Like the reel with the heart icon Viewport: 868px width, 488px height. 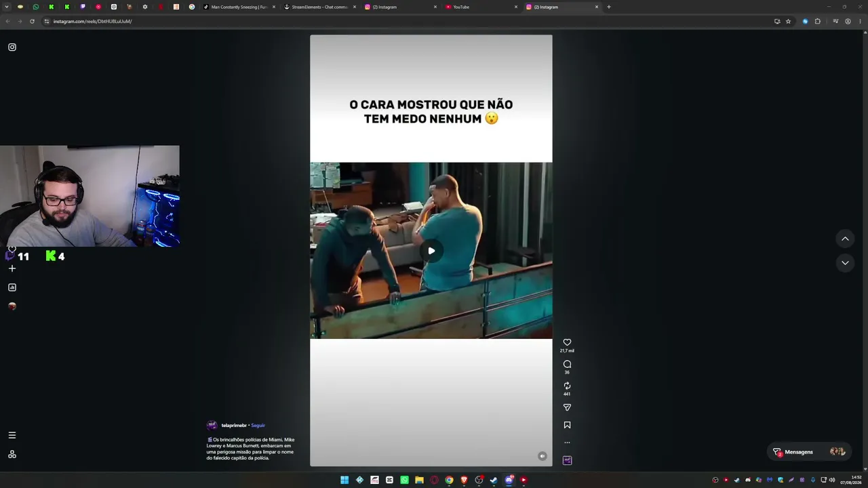(x=567, y=342)
